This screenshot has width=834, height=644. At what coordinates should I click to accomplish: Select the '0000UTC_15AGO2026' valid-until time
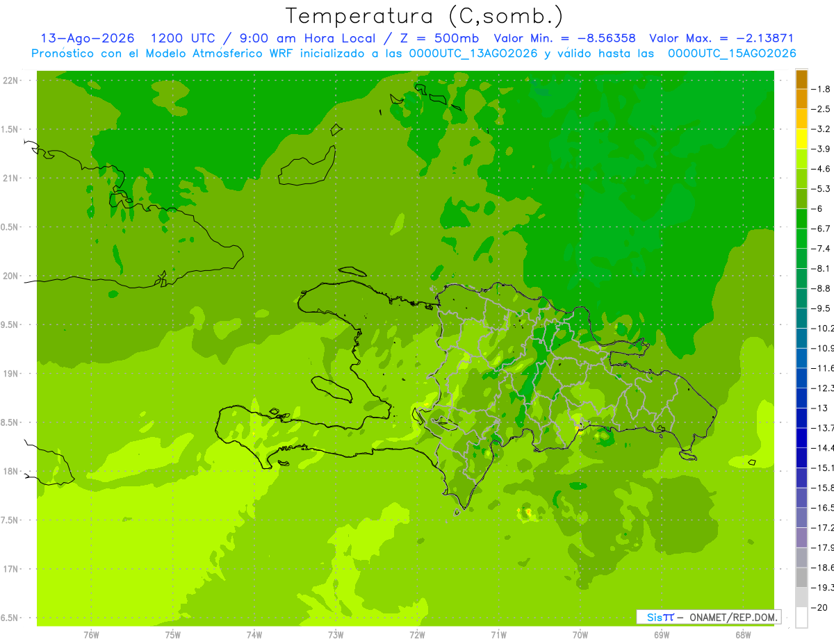coord(732,53)
